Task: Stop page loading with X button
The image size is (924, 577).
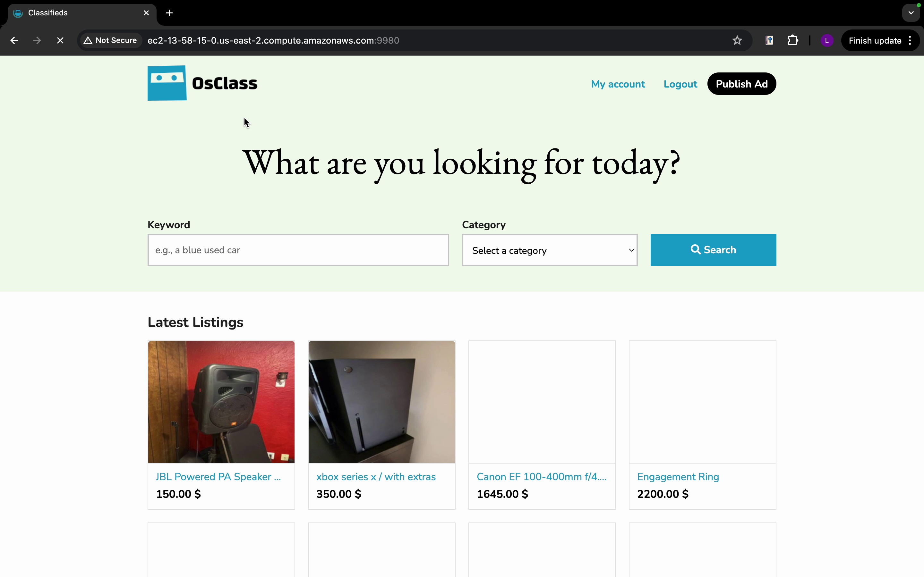Action: [x=60, y=40]
